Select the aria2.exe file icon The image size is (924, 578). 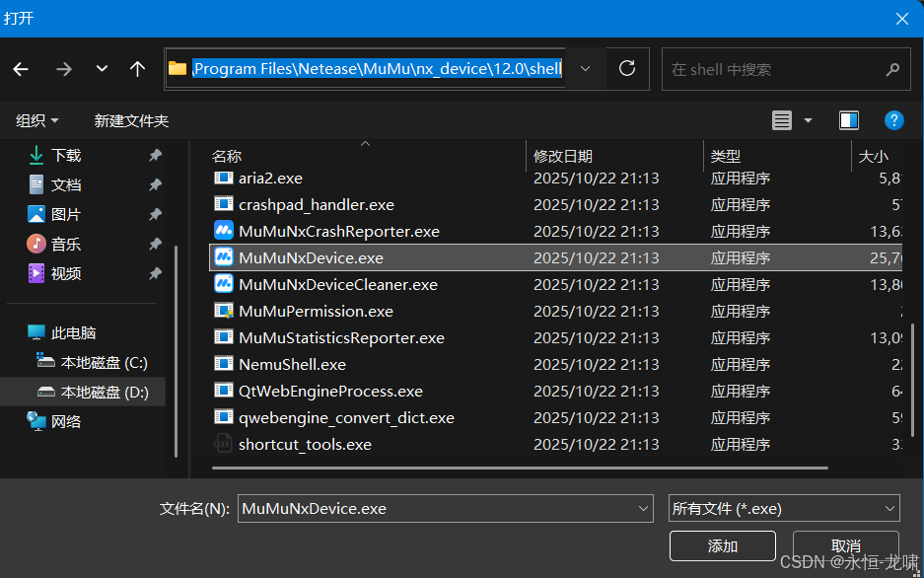pyautogui.click(x=223, y=178)
